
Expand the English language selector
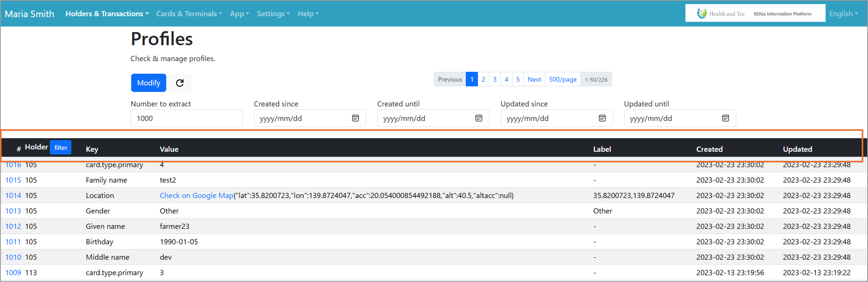[843, 14]
